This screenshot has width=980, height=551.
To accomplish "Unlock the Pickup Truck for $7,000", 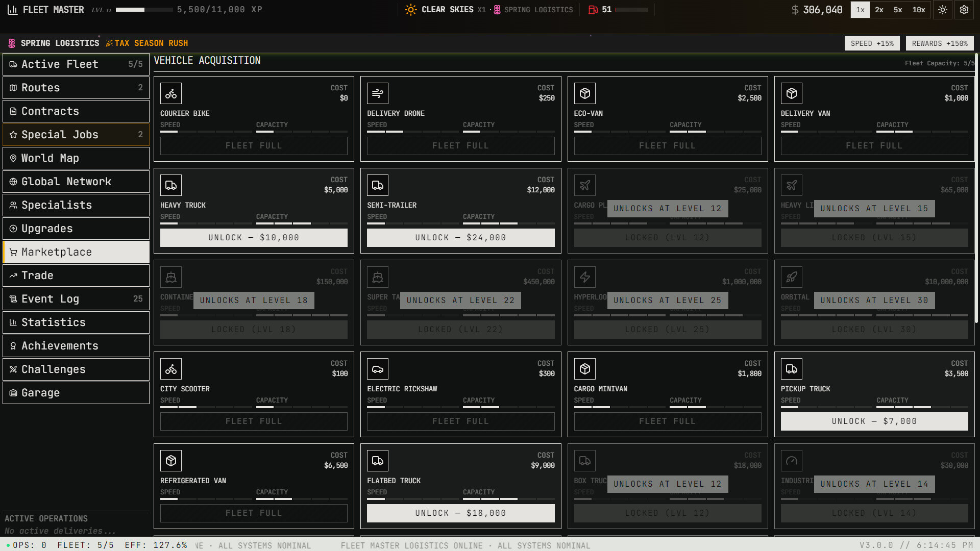I will [x=874, y=421].
